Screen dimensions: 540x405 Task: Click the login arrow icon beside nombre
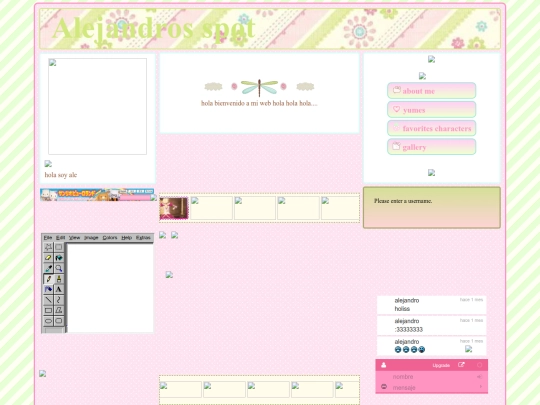tap(479, 377)
